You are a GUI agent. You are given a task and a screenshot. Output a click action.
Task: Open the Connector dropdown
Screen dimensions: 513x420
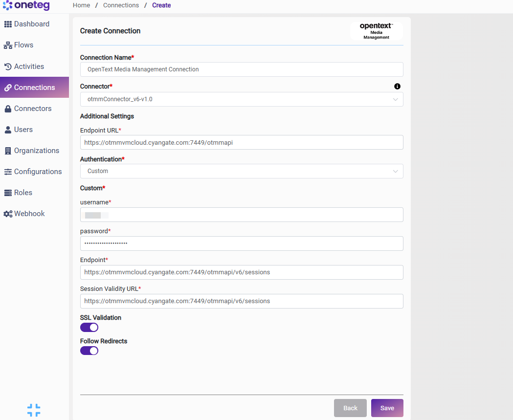[x=242, y=99]
